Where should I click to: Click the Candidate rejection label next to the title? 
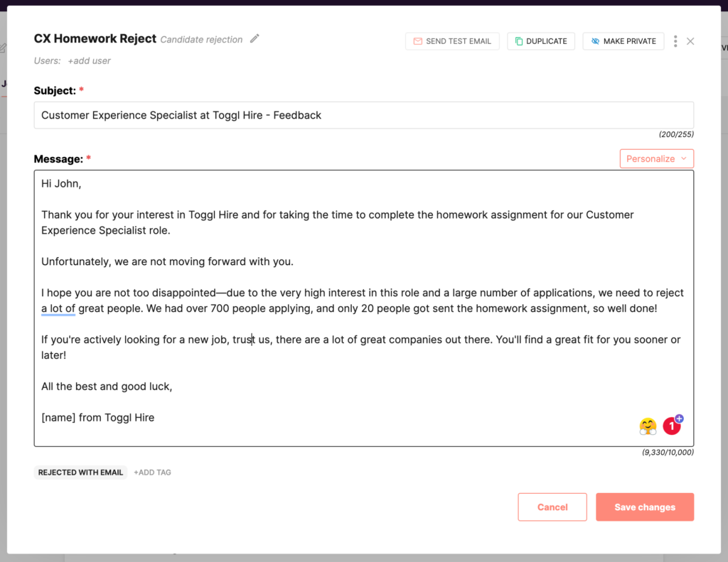pos(203,39)
